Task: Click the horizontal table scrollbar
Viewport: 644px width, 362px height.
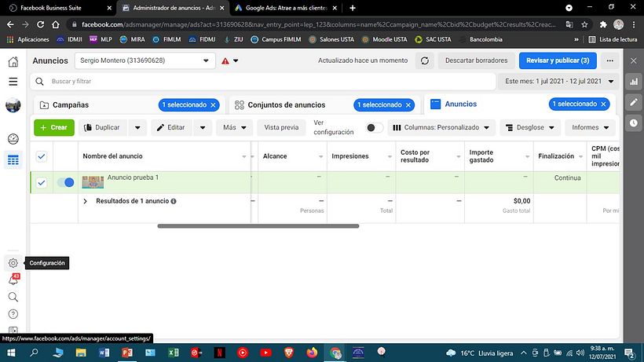Action: 258,226
